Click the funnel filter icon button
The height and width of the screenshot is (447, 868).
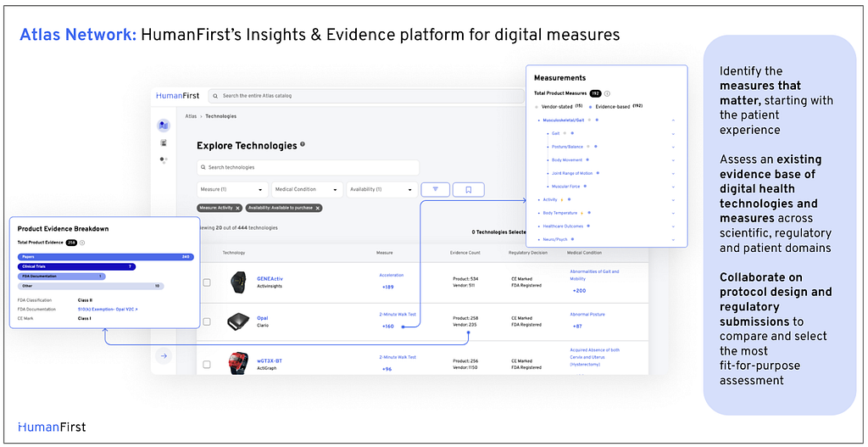[x=435, y=189]
